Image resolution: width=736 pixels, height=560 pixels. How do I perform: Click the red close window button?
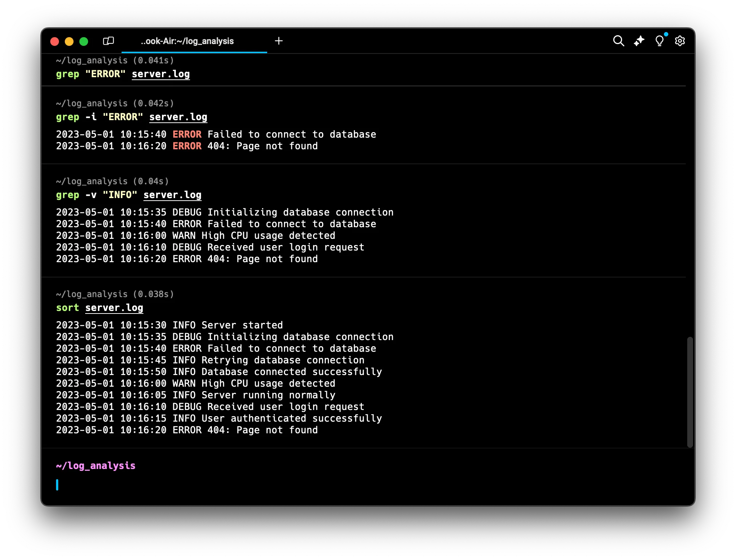(55, 42)
